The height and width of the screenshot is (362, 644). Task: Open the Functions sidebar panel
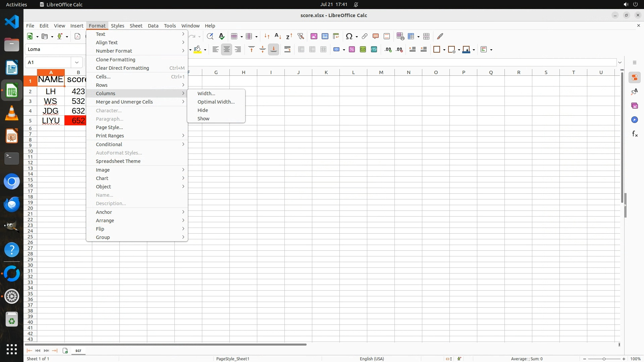click(x=635, y=134)
